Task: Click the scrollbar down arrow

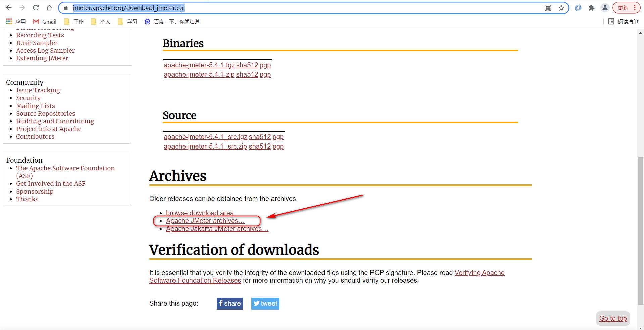Action: [x=640, y=328]
